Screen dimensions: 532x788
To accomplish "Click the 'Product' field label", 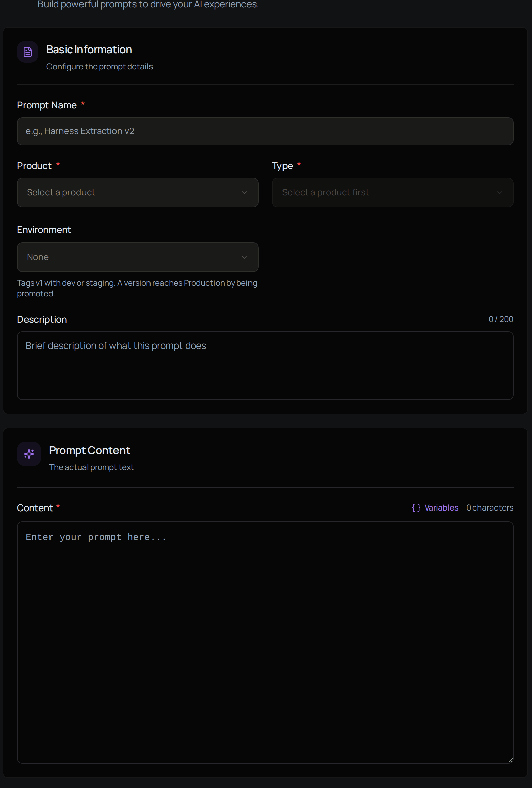I will click(x=34, y=166).
